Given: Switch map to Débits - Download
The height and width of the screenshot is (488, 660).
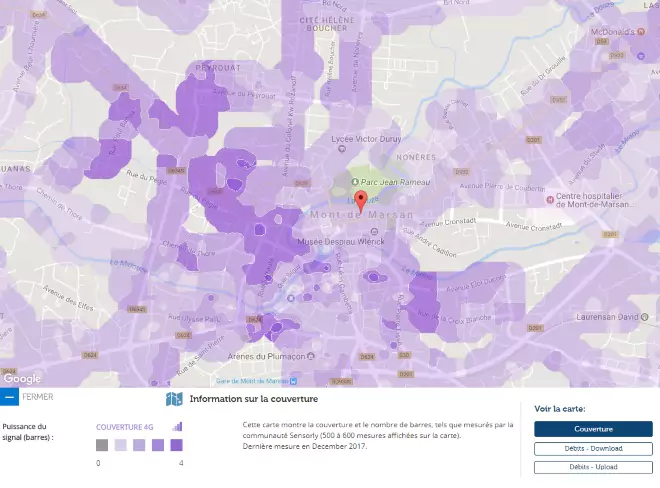Looking at the screenshot, I should coord(593,448).
